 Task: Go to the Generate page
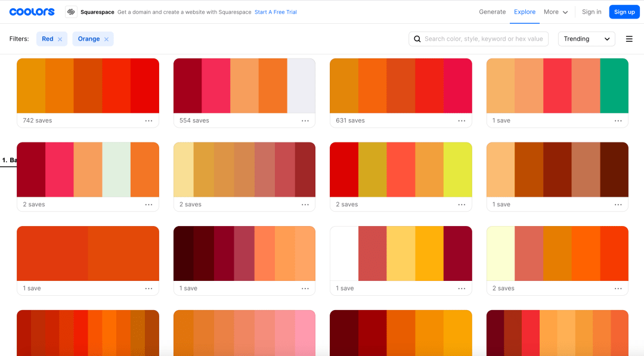pos(492,12)
